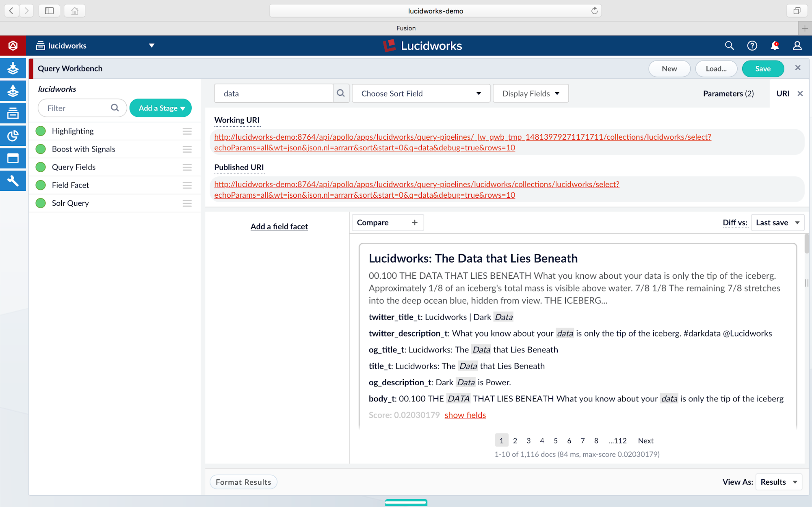Open the notifications bell icon
Image resolution: width=812 pixels, height=507 pixels.
point(775,45)
